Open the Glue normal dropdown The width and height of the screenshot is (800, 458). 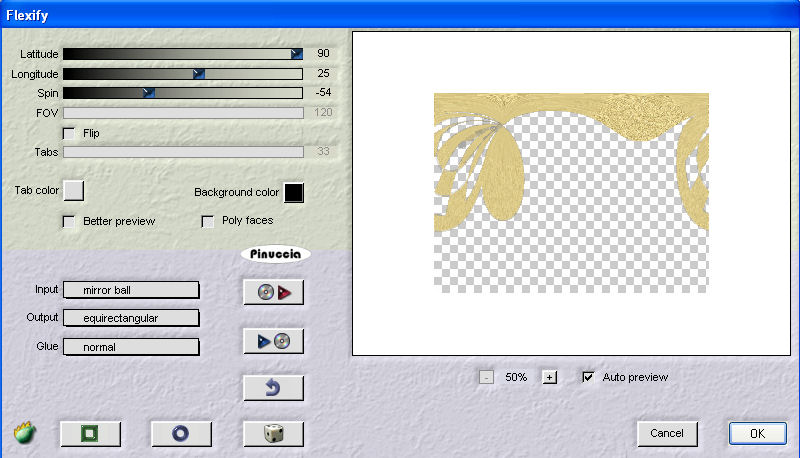(x=131, y=347)
